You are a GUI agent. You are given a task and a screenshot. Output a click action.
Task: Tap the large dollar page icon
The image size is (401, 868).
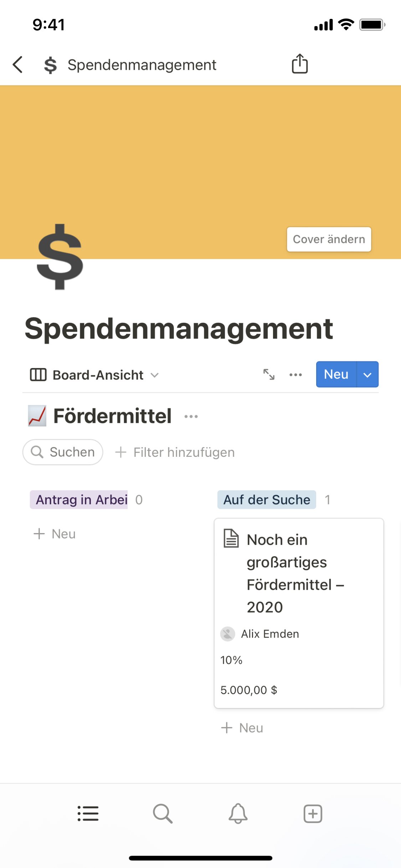coord(60,257)
